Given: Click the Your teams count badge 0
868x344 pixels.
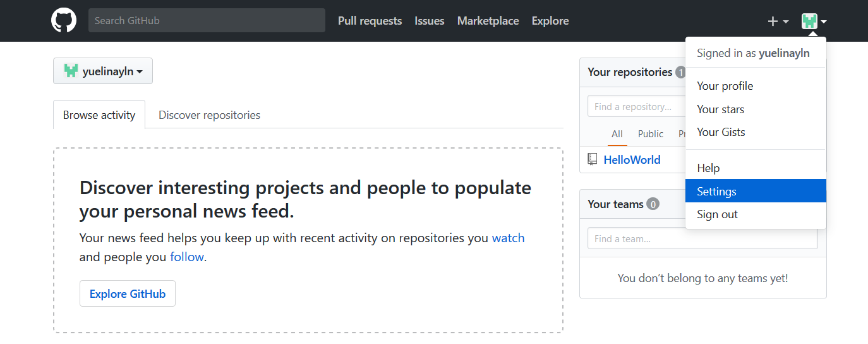Looking at the screenshot, I should (653, 204).
